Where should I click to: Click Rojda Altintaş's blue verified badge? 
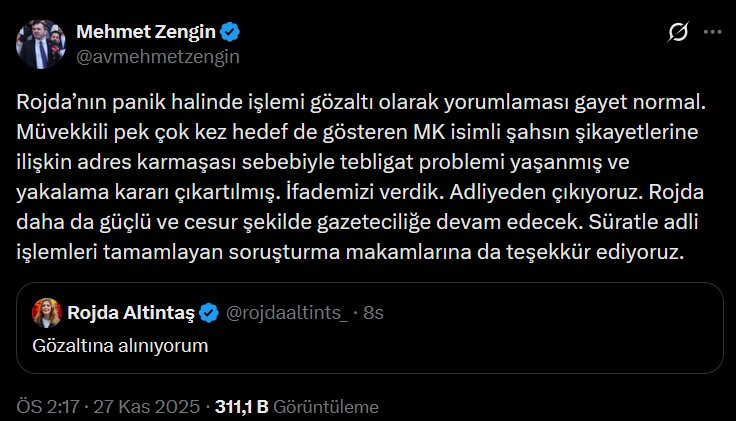pos(209,313)
